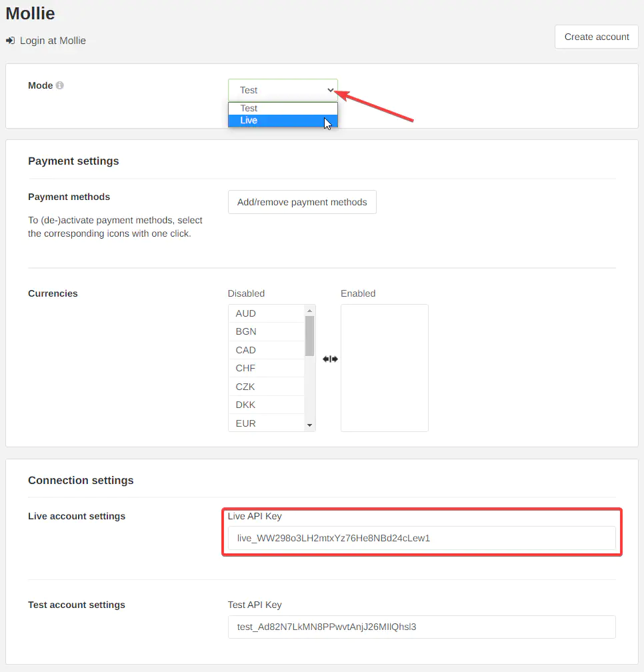The height and width of the screenshot is (672, 644).
Task: Open the Mode dropdown
Action: click(283, 90)
